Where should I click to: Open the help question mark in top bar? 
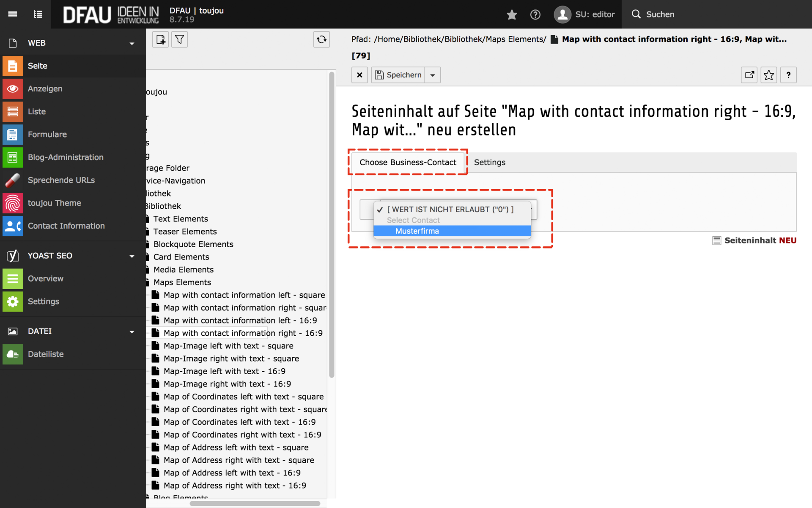pyautogui.click(x=535, y=15)
